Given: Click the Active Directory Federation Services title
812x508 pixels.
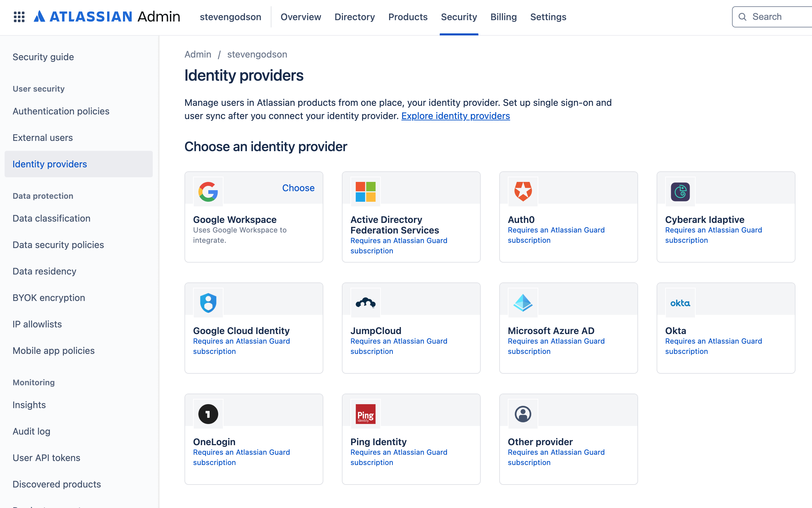Looking at the screenshot, I should click(x=394, y=225).
